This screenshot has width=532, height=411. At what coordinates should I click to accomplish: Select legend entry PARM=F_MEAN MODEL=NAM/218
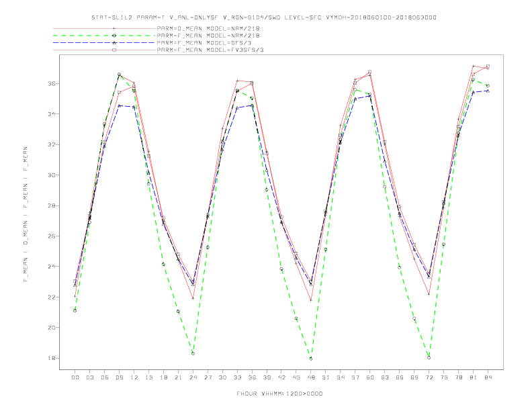click(x=208, y=36)
